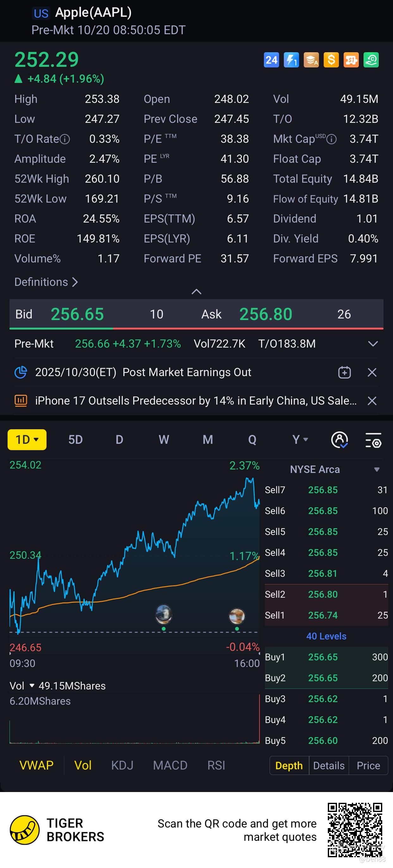This screenshot has width=393, height=868.
Task: Open the 1D timeframe dropdown
Action: (x=27, y=440)
